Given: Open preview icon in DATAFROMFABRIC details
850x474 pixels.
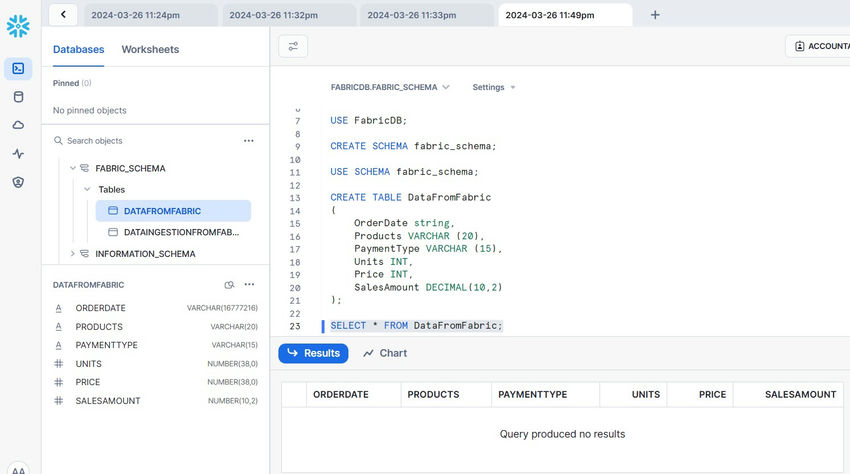Looking at the screenshot, I should 229,285.
